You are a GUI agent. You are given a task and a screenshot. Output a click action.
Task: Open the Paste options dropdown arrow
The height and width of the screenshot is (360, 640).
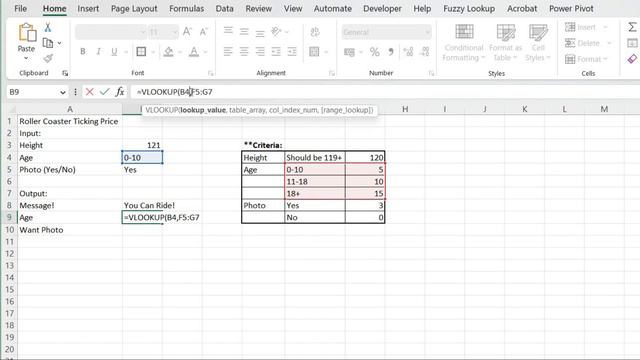coord(26,58)
